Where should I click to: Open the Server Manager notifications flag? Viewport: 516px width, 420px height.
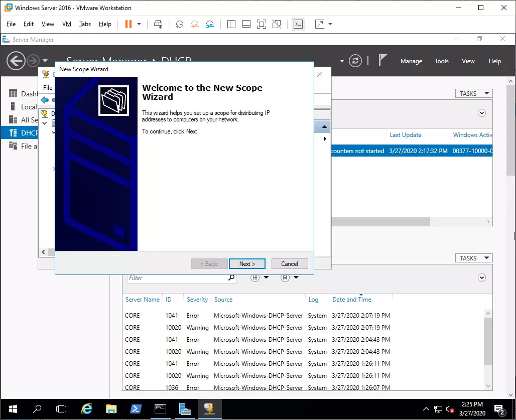[382, 61]
